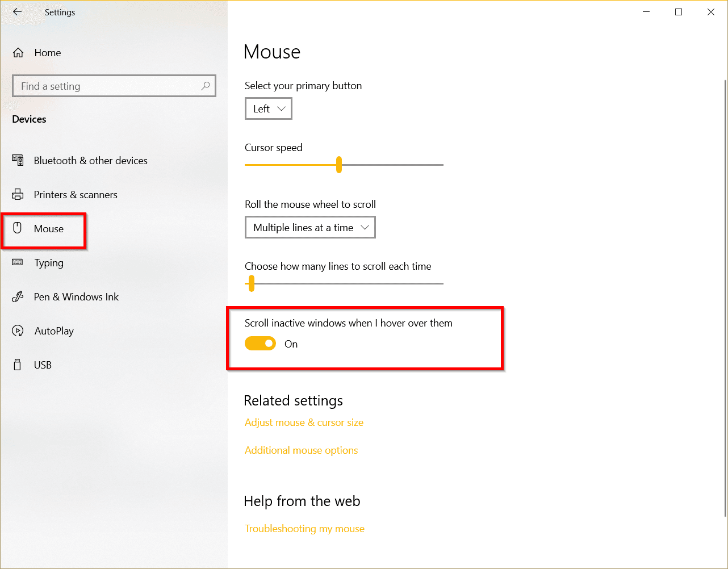Click the Typing keyboard icon
Viewport: 728px width, 569px height.
(x=18, y=262)
